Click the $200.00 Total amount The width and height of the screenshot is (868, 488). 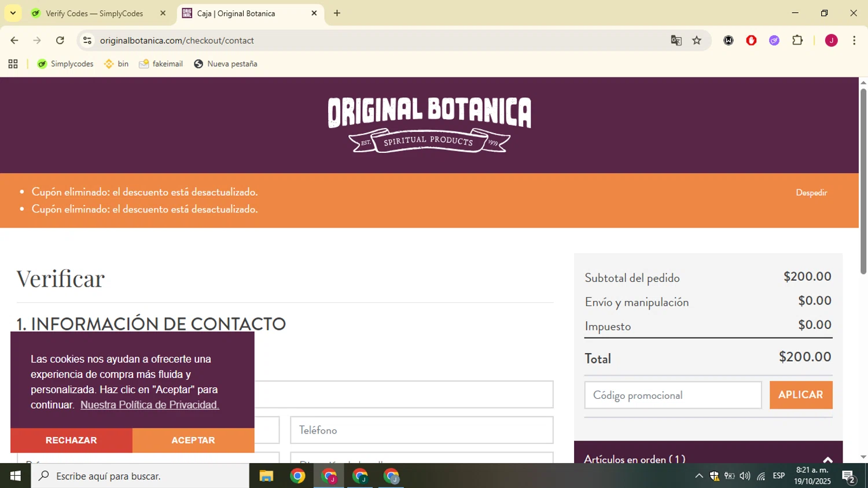tap(805, 357)
